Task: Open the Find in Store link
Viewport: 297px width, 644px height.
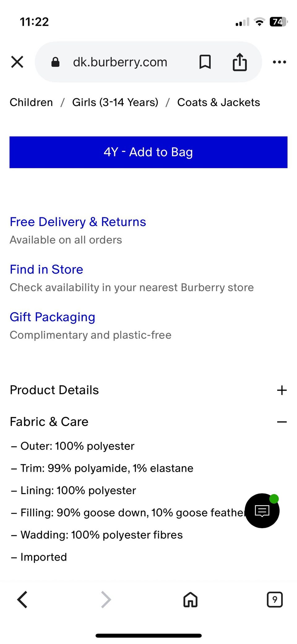Action: point(46,269)
